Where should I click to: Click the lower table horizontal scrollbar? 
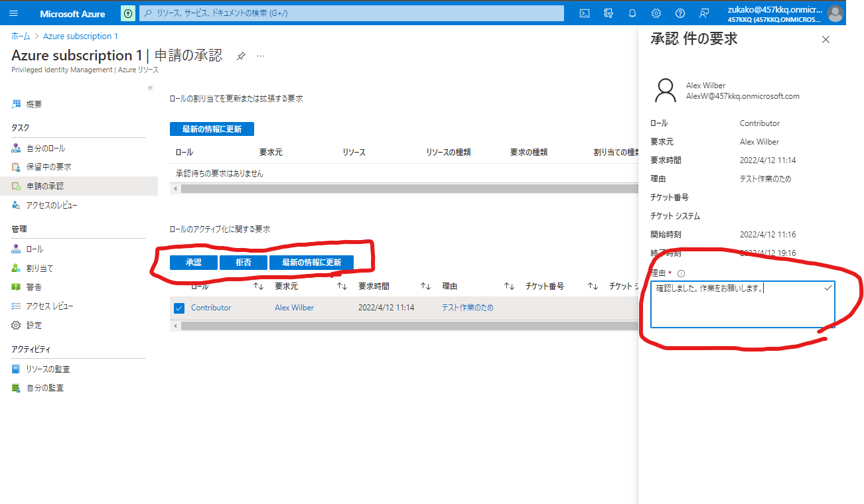(x=409, y=326)
